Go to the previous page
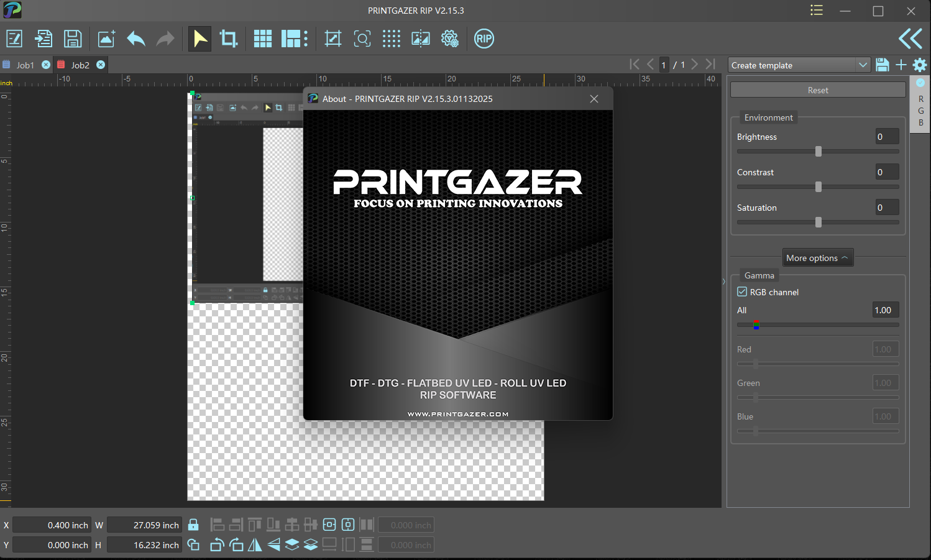Viewport: 931px width, 560px height. click(x=650, y=65)
